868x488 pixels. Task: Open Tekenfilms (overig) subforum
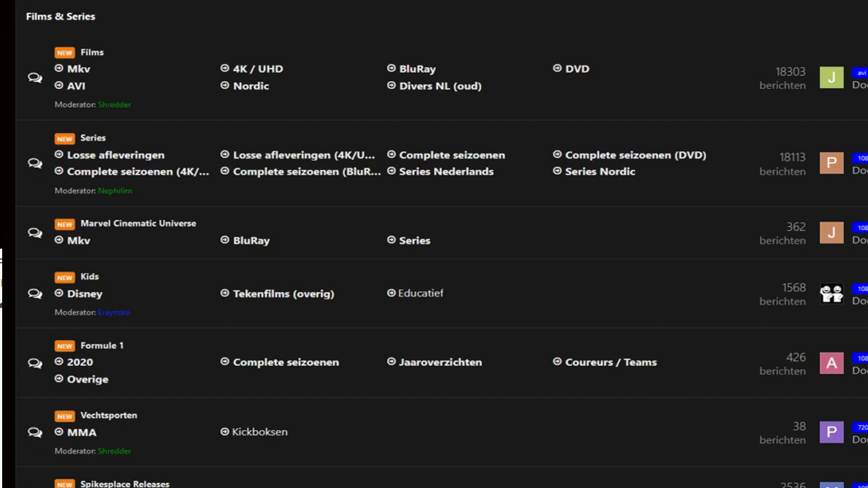(283, 294)
